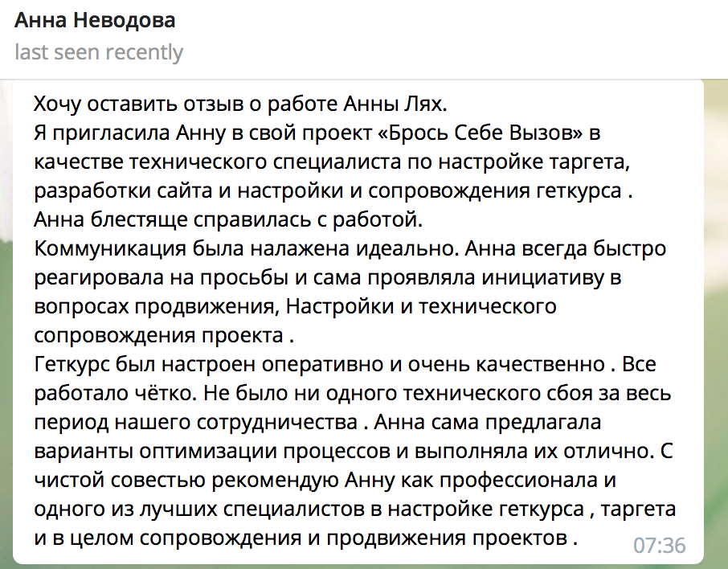Click the last line ending 'продвижения проектов'
Viewport: 728px width, 569px height.
[x=305, y=538]
